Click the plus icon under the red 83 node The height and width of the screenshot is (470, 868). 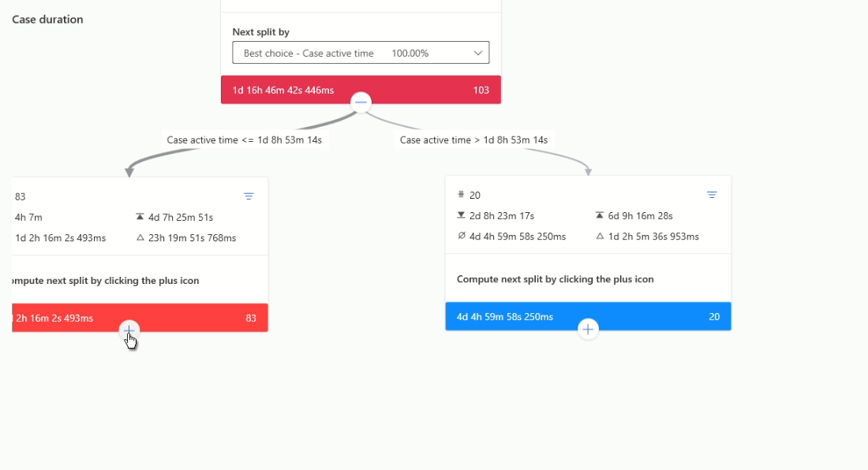point(129,330)
